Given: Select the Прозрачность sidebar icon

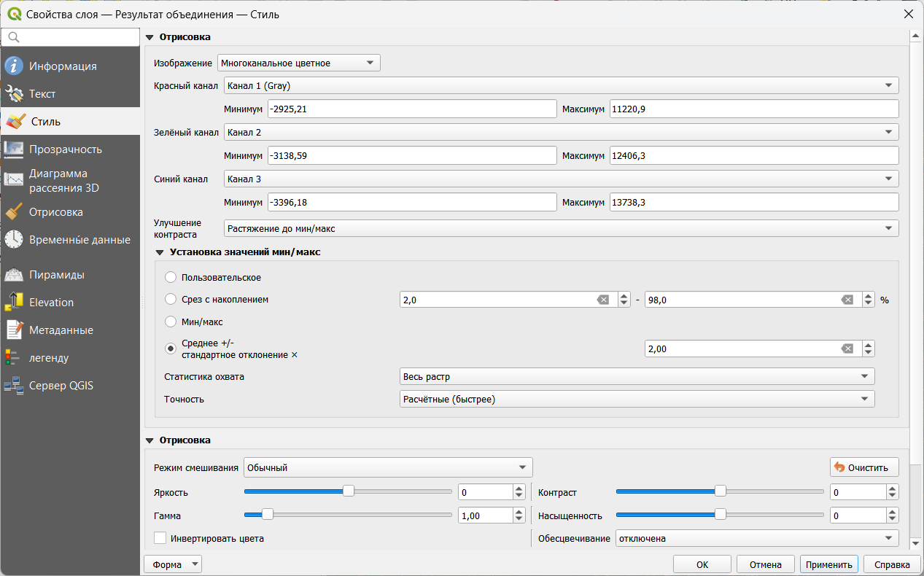Looking at the screenshot, I should pyautogui.click(x=14, y=149).
